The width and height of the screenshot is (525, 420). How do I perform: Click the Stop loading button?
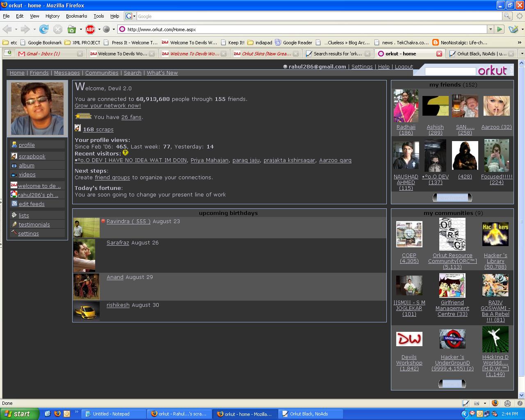(x=58, y=29)
